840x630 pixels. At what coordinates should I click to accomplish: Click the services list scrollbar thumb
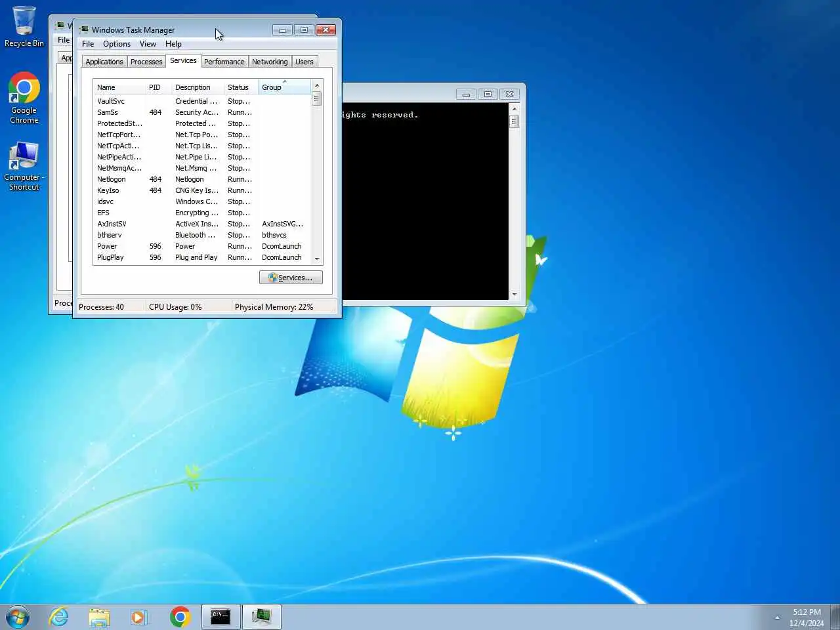pyautogui.click(x=316, y=98)
